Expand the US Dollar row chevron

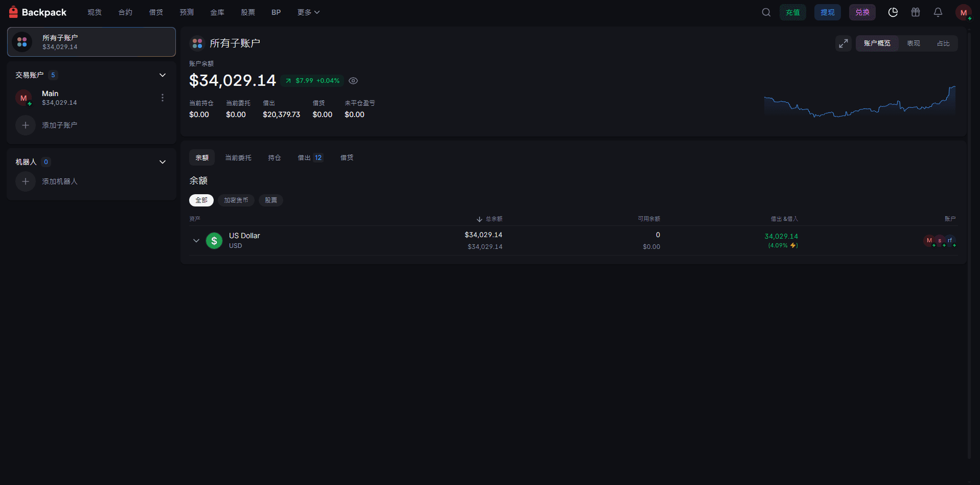point(196,241)
